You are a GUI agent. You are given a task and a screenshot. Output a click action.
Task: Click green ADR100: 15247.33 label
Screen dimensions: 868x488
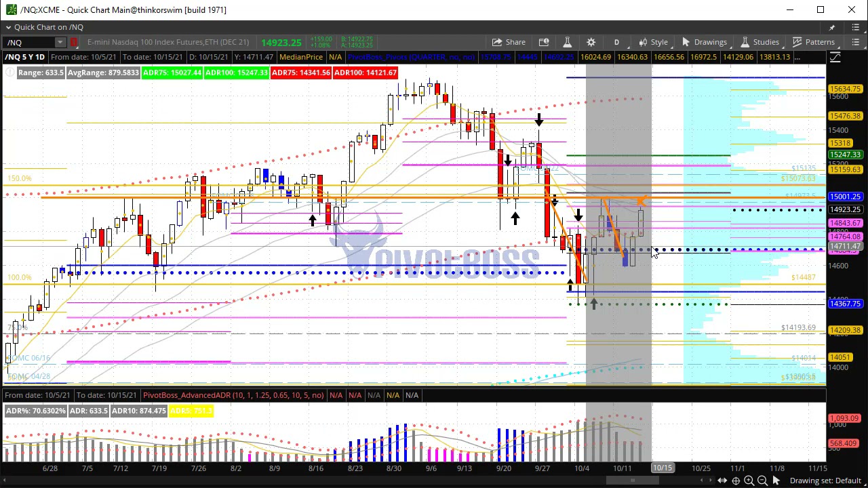coord(236,73)
